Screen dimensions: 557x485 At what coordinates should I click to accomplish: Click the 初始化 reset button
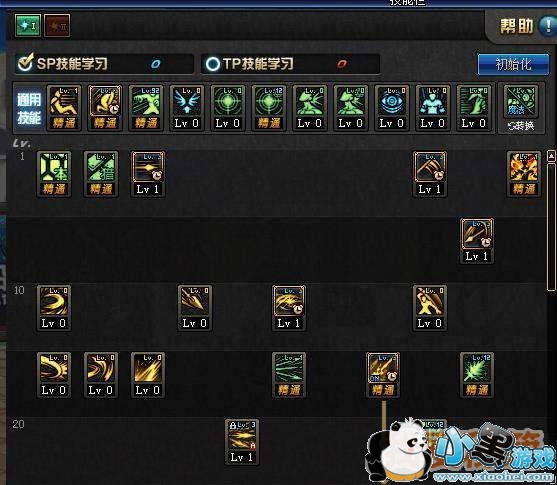(x=513, y=64)
